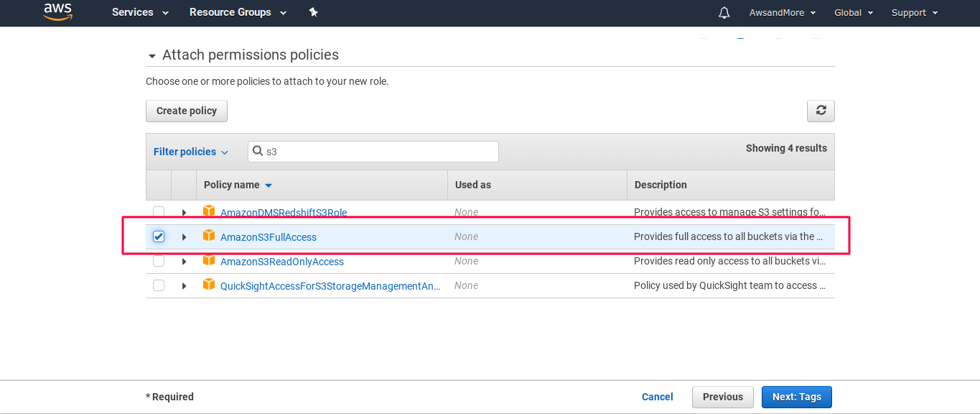
Task: Click the None value in AmazonS3ReadOnlyAccess row
Action: (x=467, y=261)
